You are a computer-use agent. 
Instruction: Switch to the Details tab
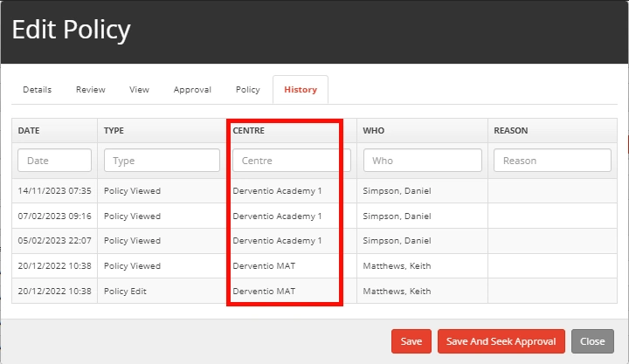37,90
